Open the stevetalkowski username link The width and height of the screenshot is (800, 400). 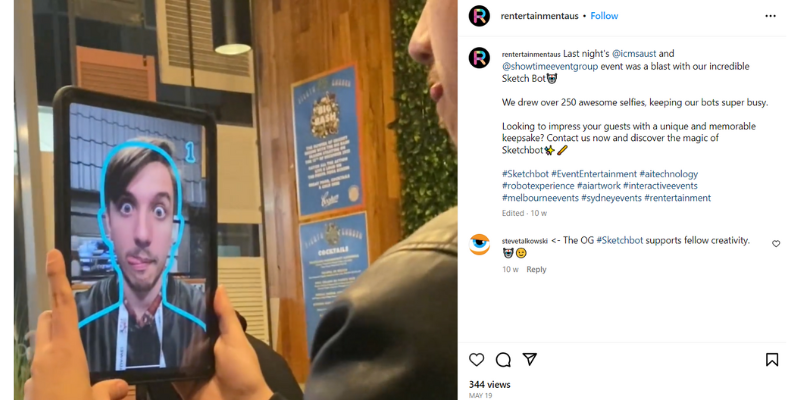tap(524, 241)
